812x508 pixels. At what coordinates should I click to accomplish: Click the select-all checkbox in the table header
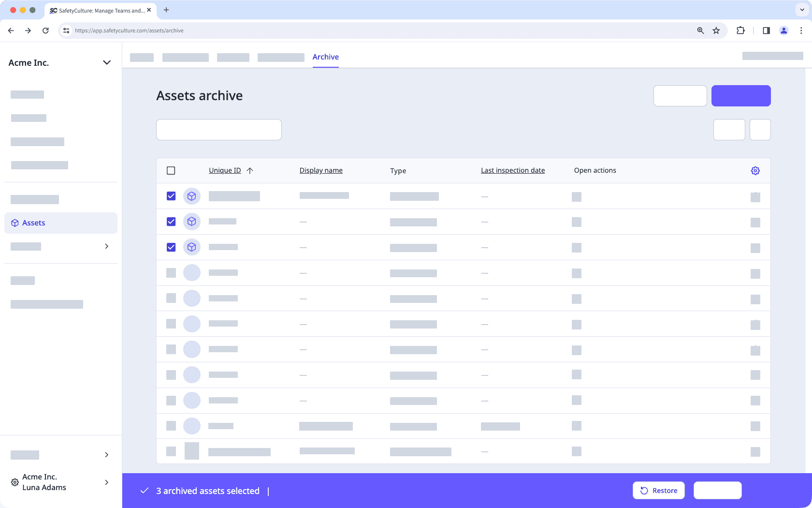click(x=171, y=170)
